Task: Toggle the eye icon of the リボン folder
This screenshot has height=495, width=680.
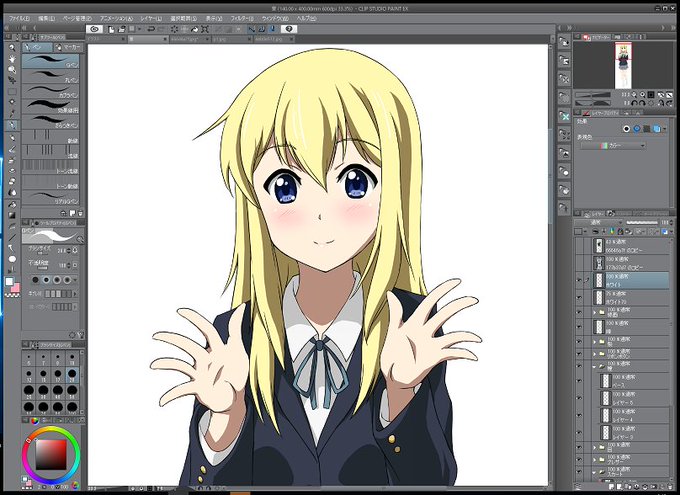Action: [579, 354]
